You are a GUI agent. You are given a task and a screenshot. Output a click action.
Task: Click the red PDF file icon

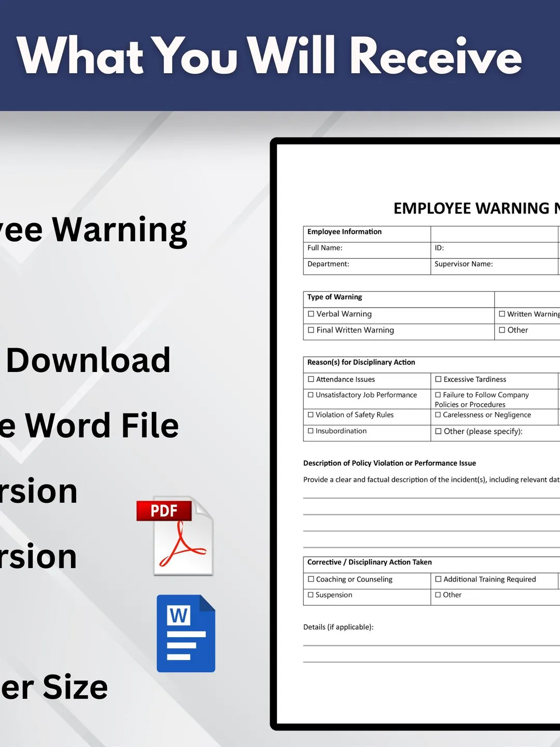tap(175, 536)
